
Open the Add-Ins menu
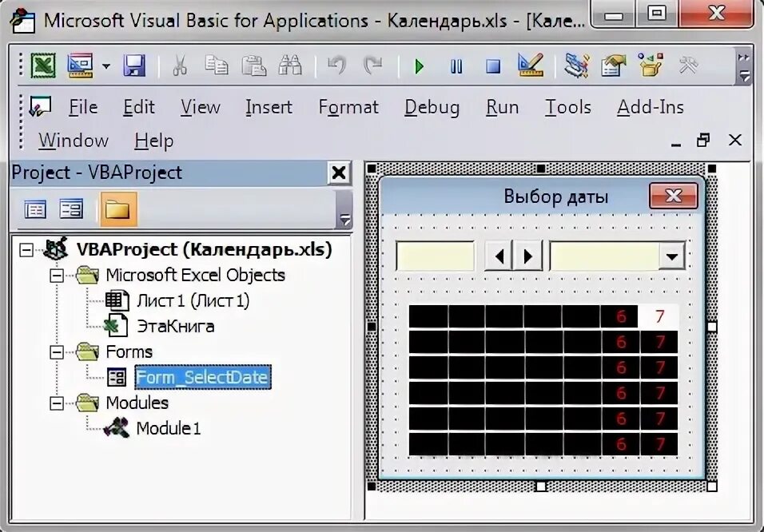tap(651, 107)
